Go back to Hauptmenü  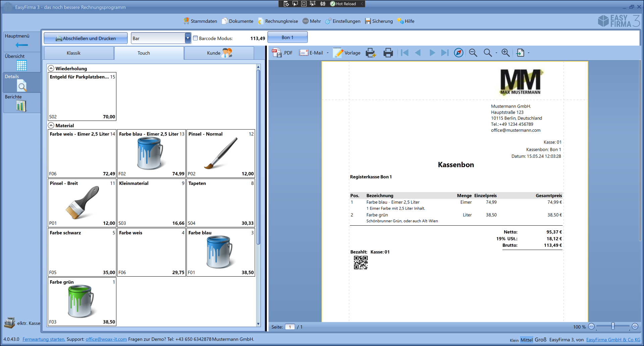[22, 41]
